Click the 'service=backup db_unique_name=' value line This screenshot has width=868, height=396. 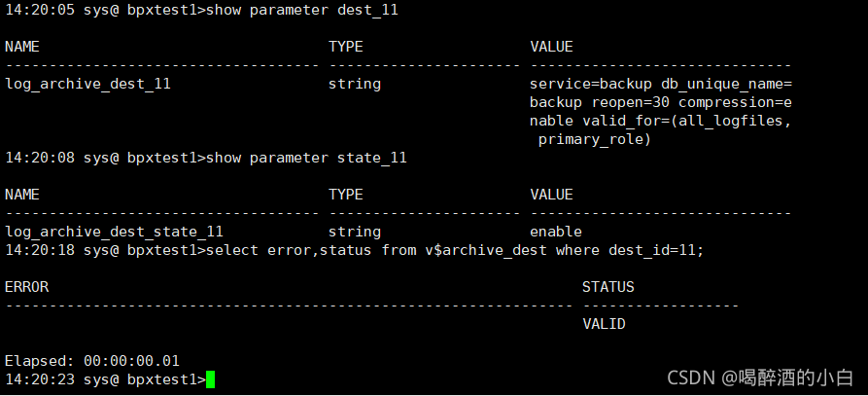661,85
